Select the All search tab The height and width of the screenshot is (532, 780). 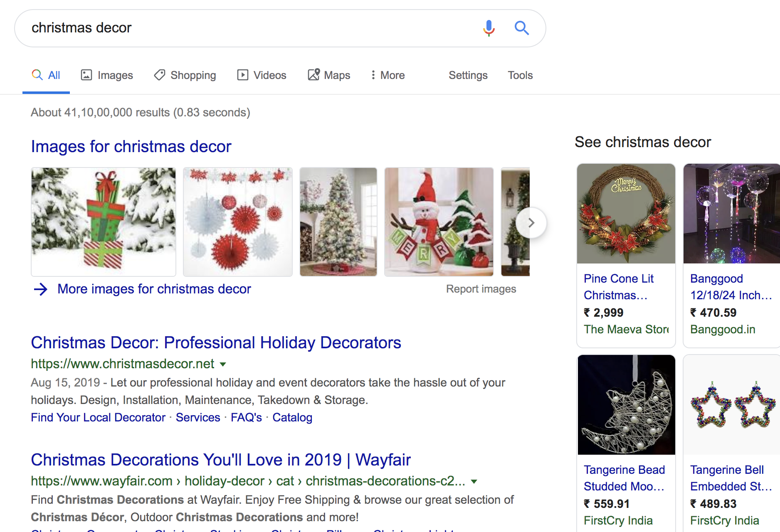click(x=46, y=75)
